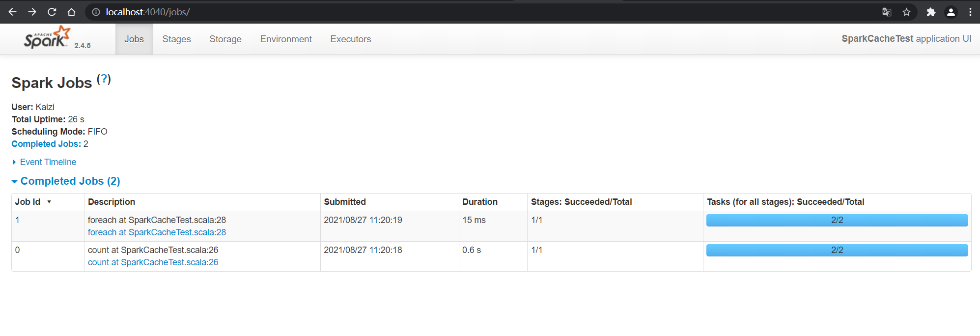Click the Apache Spark logo
The width and height of the screenshot is (980, 336).
tap(47, 37)
